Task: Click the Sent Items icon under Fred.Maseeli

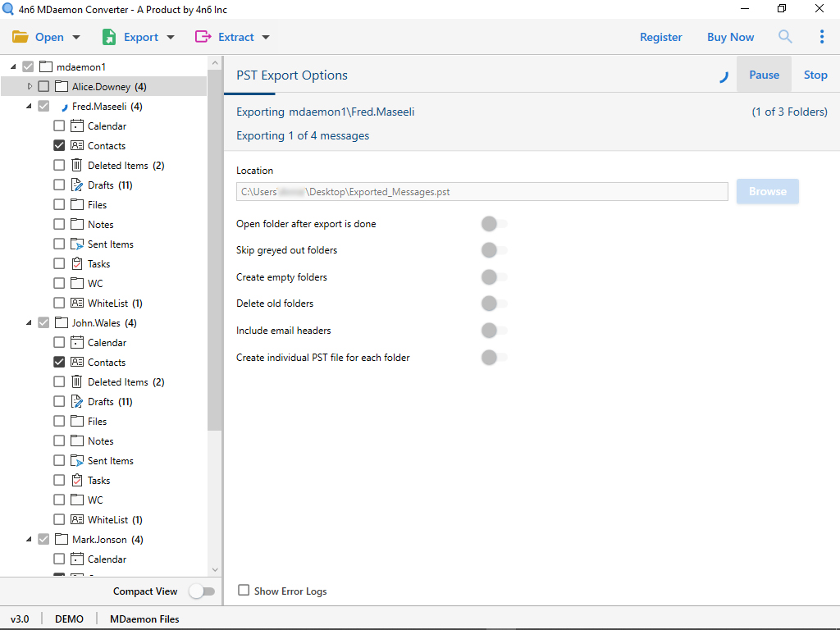Action: (77, 244)
